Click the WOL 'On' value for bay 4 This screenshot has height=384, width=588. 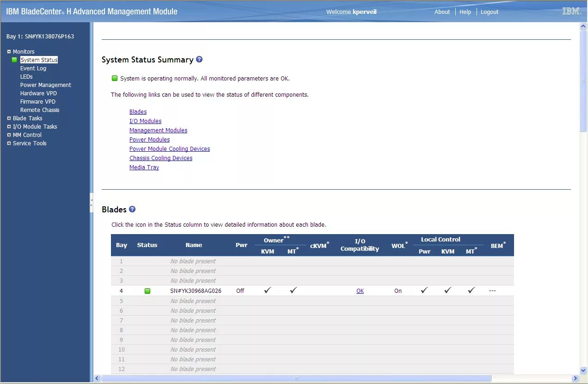click(398, 291)
